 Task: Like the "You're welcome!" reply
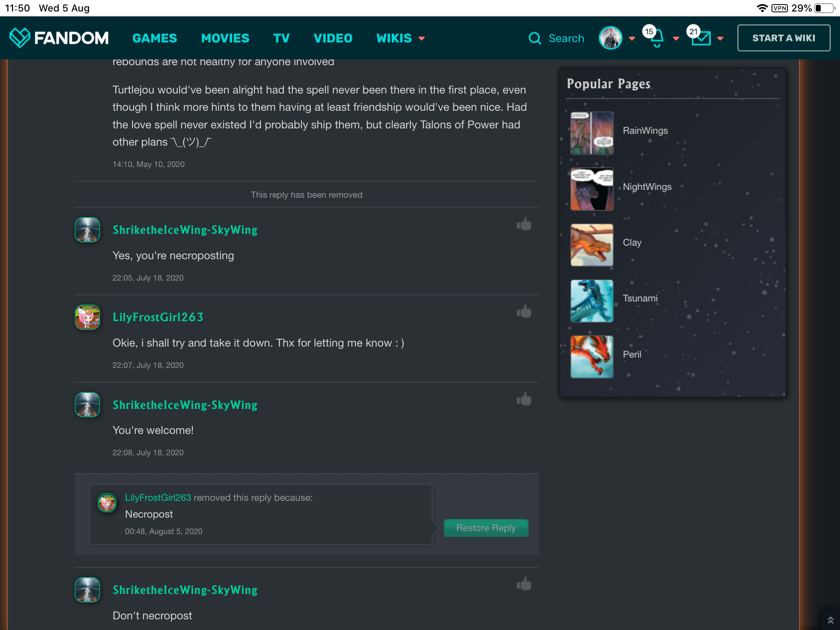(524, 399)
